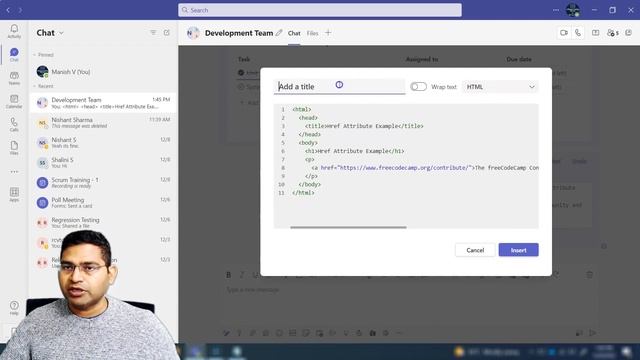Edit the Development Team group name
Viewport: 640px width, 360px height.
coord(279,33)
